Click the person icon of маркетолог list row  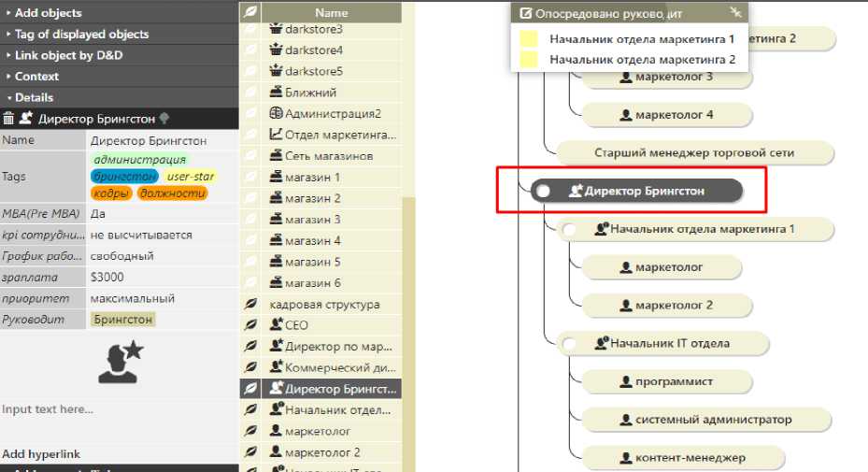(x=276, y=431)
